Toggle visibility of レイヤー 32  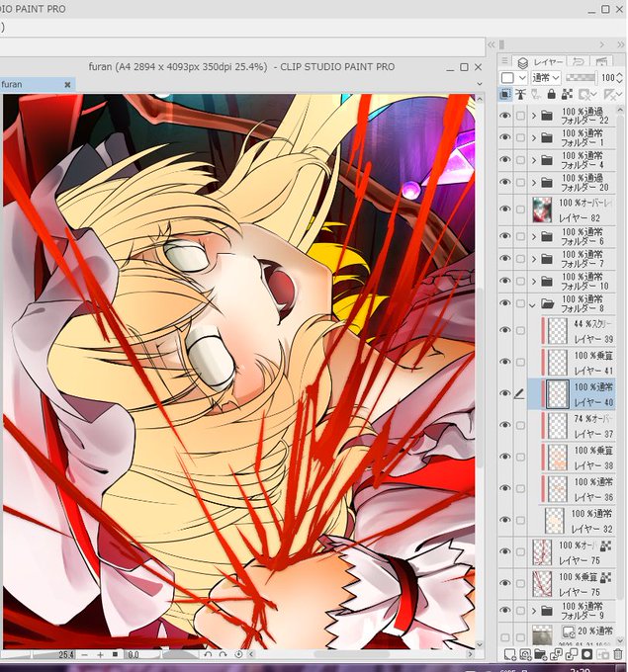click(505, 520)
